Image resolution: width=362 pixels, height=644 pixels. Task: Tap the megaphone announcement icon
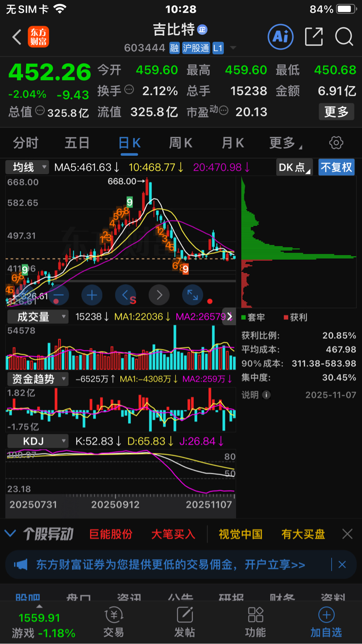pos(21,564)
